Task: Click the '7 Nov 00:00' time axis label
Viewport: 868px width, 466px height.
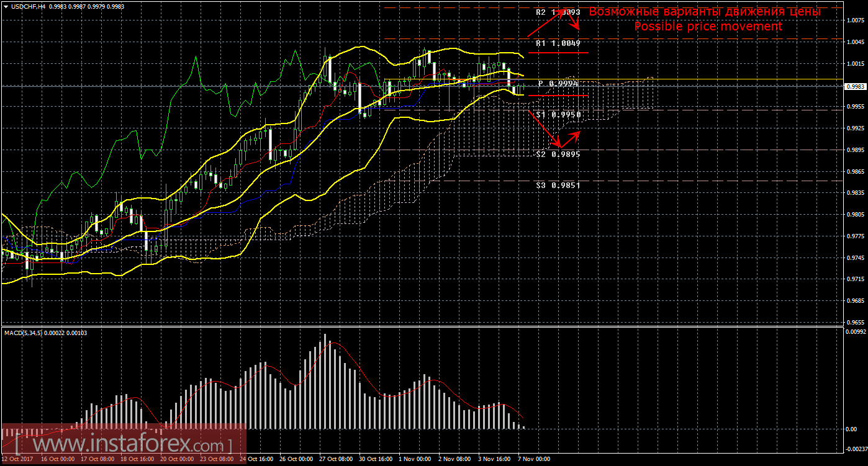Action: 535,460
